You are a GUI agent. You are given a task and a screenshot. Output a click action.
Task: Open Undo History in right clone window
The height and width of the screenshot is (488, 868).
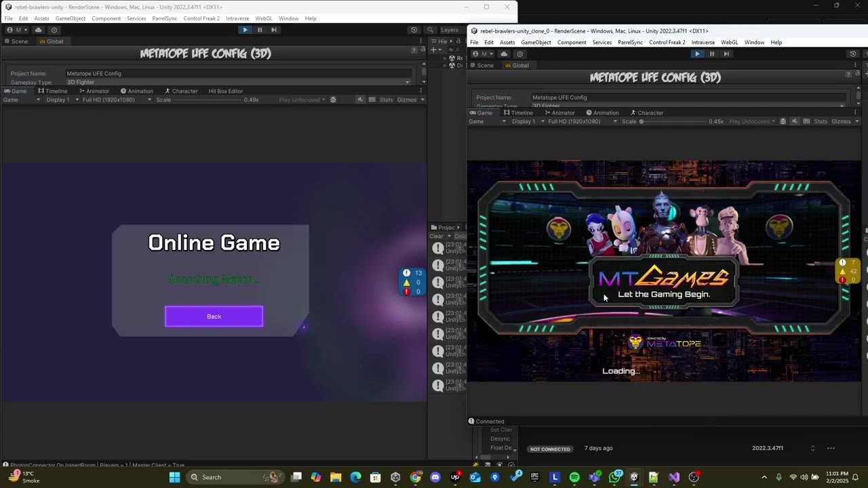point(852,54)
